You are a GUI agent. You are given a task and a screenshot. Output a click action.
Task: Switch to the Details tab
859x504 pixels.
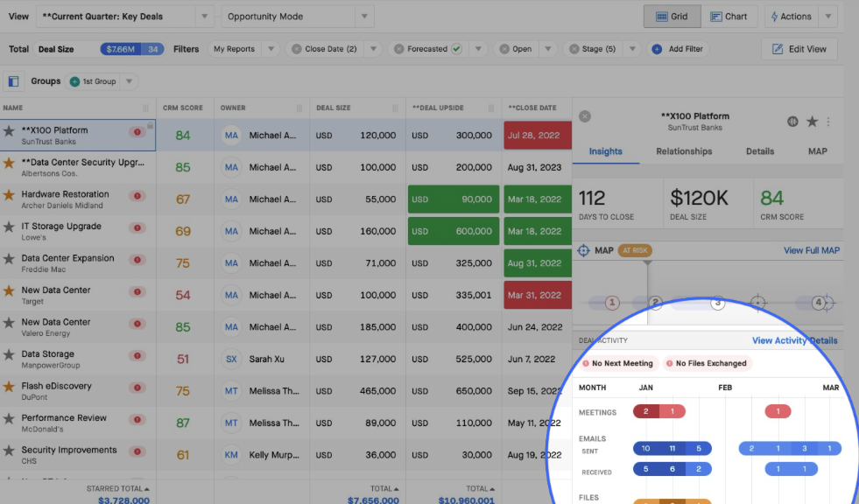[x=760, y=151]
